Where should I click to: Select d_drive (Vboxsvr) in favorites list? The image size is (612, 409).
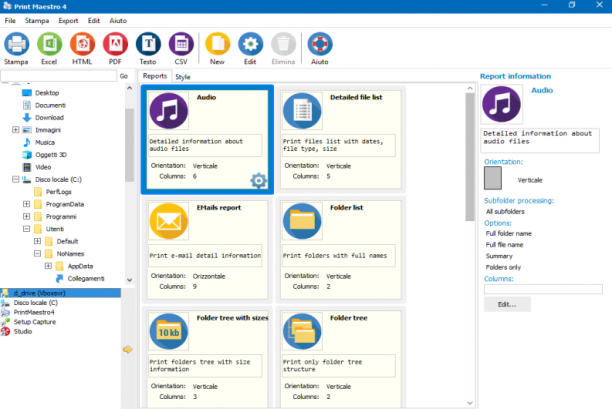coord(60,293)
